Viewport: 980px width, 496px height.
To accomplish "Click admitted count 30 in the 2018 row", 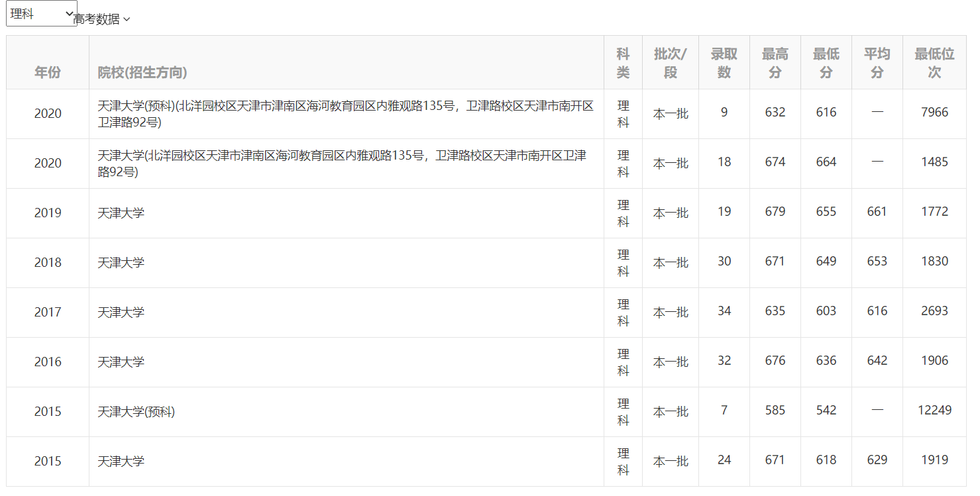I will click(724, 261).
